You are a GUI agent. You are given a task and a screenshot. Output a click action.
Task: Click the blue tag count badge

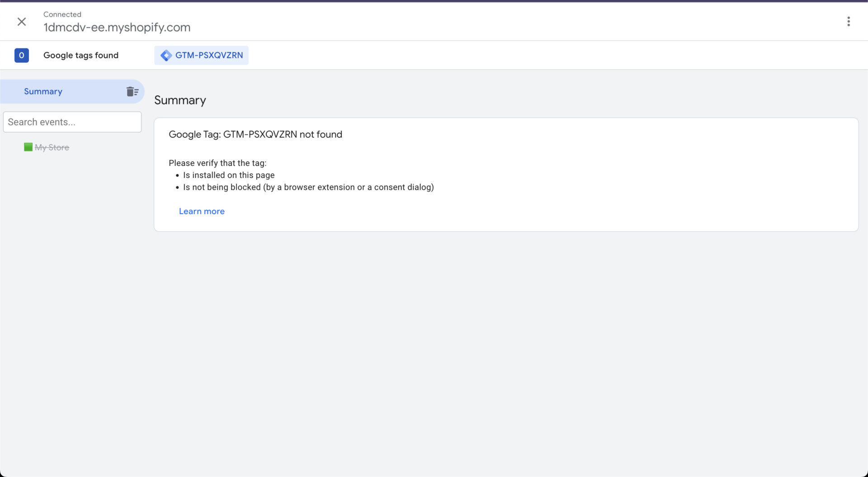click(21, 55)
